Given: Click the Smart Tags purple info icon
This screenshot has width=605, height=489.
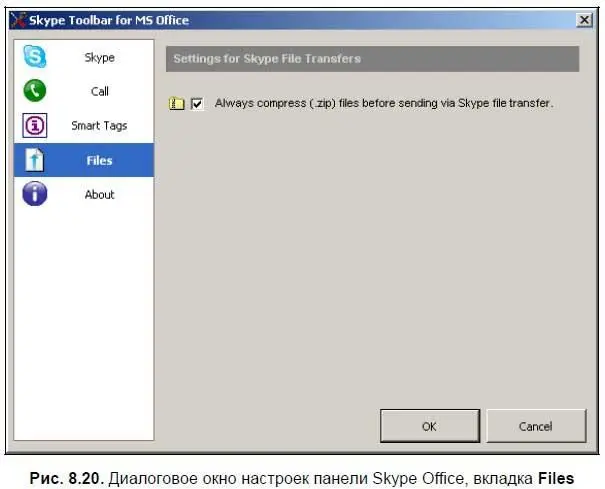Looking at the screenshot, I should [35, 125].
